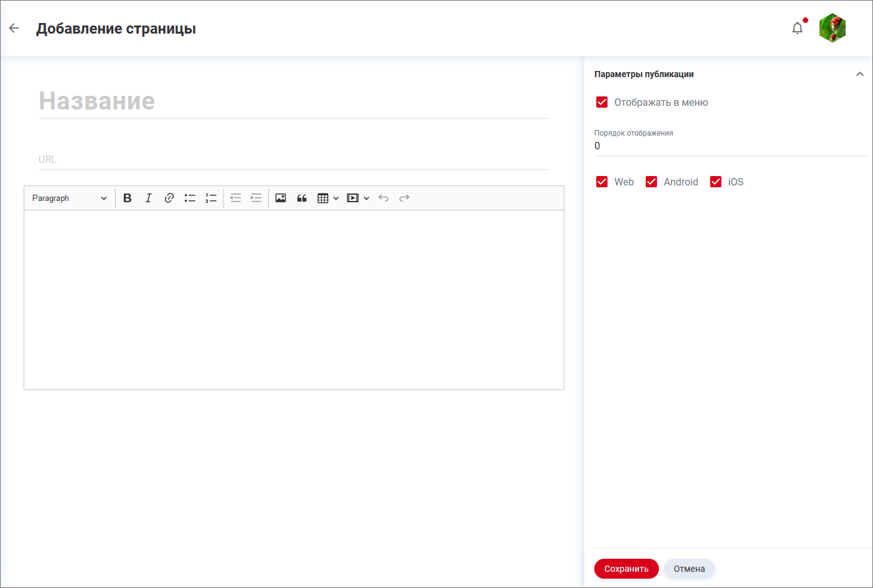Open the notifications bell
The width and height of the screenshot is (873, 588).
(x=797, y=28)
